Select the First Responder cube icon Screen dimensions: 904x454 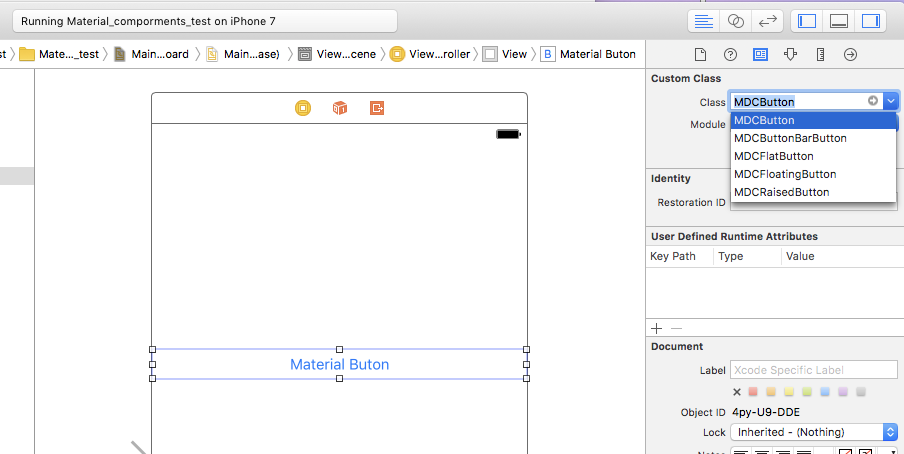tap(340, 108)
